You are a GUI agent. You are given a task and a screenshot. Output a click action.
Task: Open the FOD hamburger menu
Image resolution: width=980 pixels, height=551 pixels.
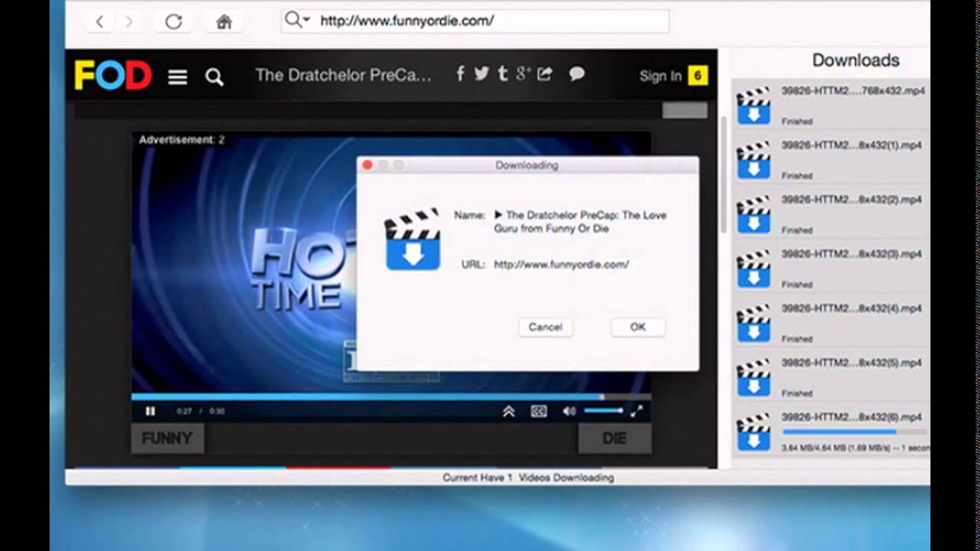pyautogui.click(x=178, y=77)
